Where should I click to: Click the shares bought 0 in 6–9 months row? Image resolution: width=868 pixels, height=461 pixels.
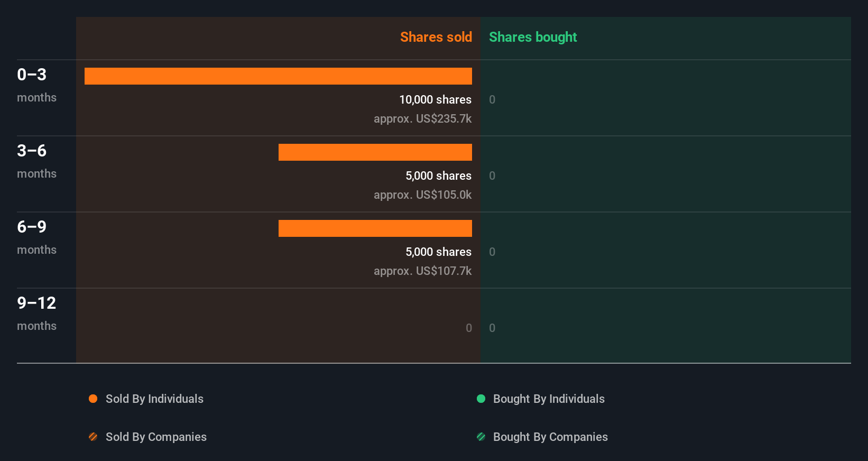coord(492,252)
